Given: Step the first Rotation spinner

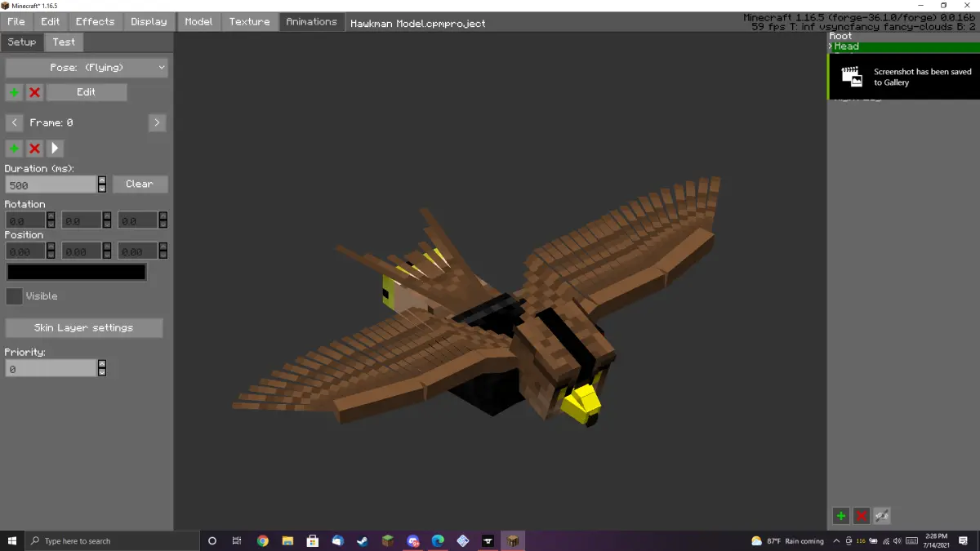Looking at the screenshot, I should [x=51, y=220].
